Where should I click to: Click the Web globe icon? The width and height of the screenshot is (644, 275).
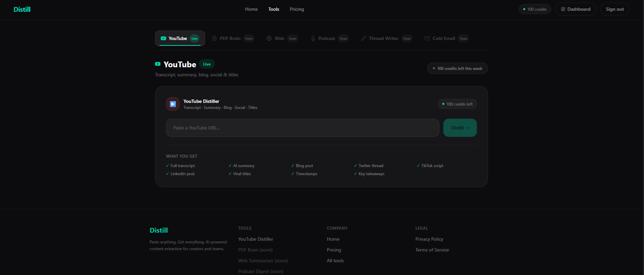(x=269, y=38)
